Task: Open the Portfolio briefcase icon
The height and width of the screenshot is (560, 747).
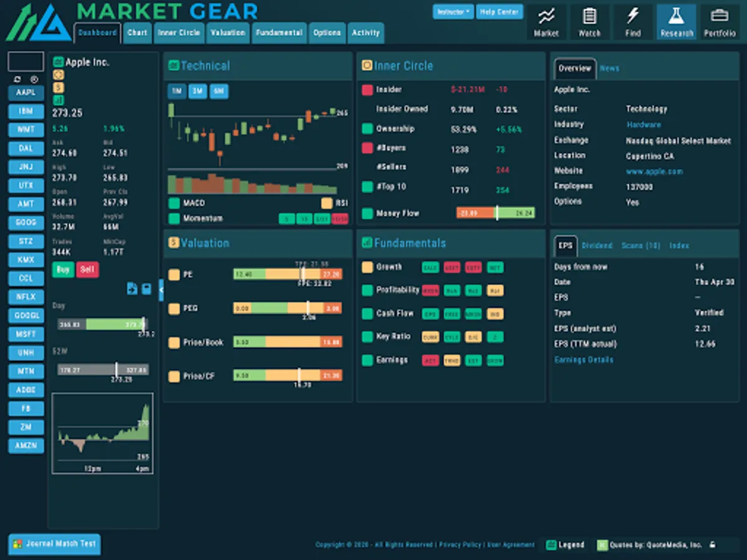Action: tap(720, 22)
